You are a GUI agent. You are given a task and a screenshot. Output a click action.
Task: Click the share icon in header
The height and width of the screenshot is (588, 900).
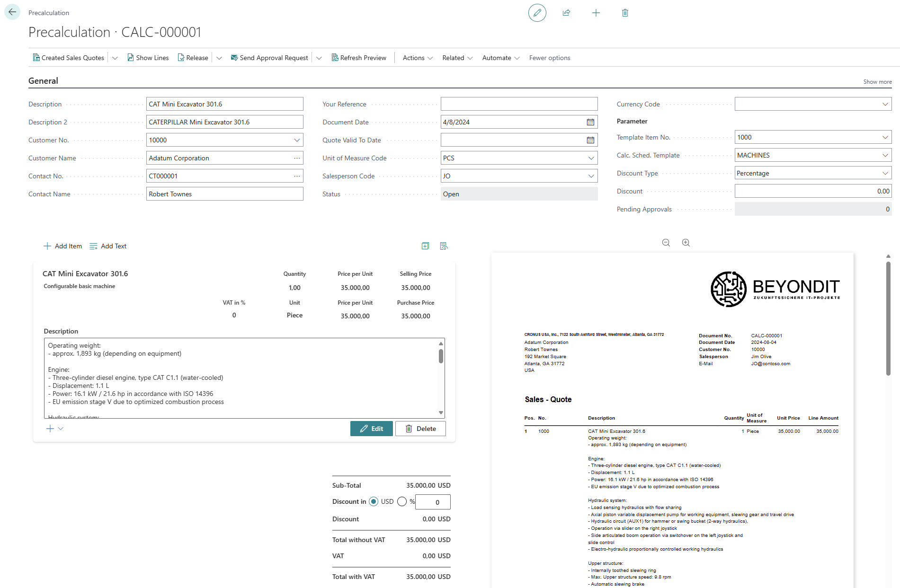566,13
